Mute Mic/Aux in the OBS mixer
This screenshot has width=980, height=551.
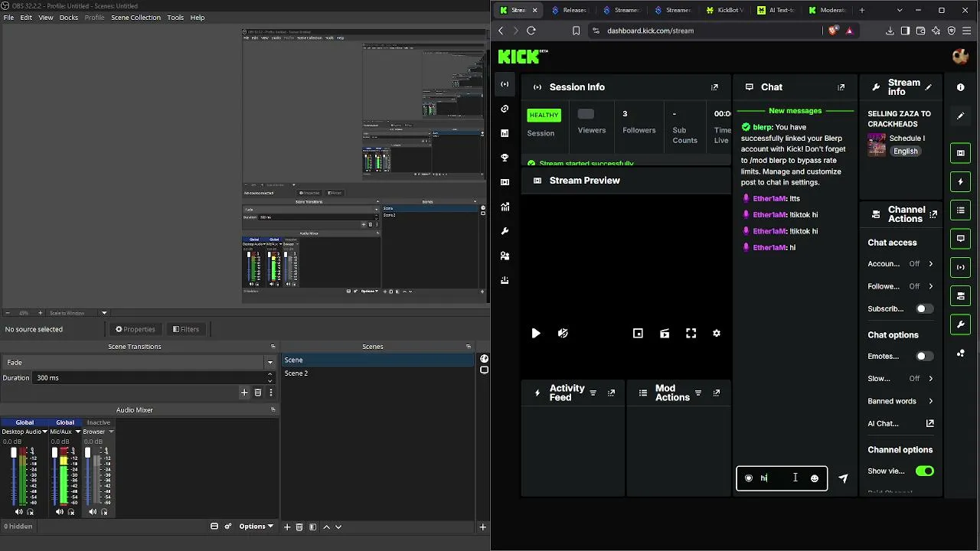60,512
